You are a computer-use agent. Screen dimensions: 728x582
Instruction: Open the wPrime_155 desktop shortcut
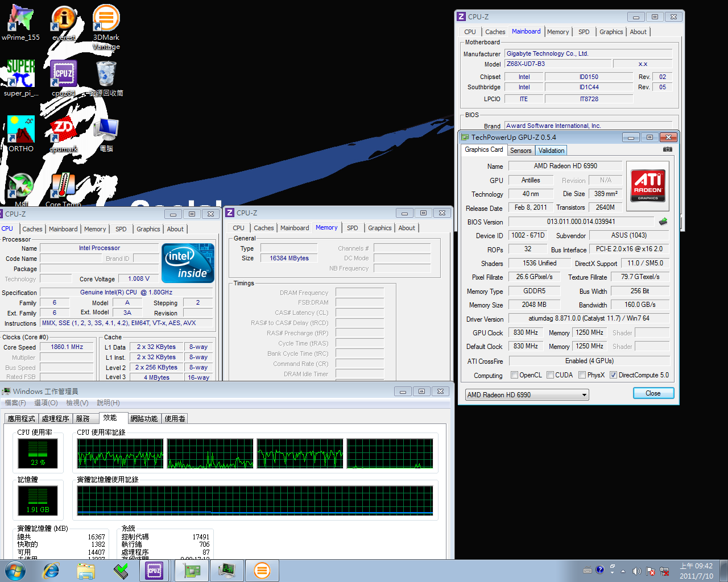[20, 23]
